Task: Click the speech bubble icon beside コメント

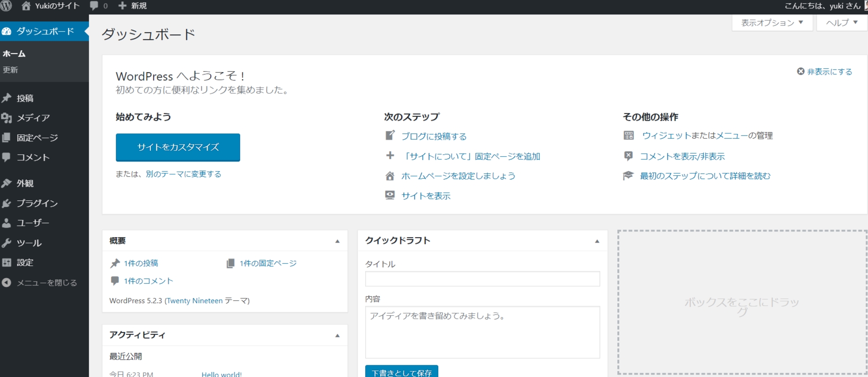Action: 7,157
